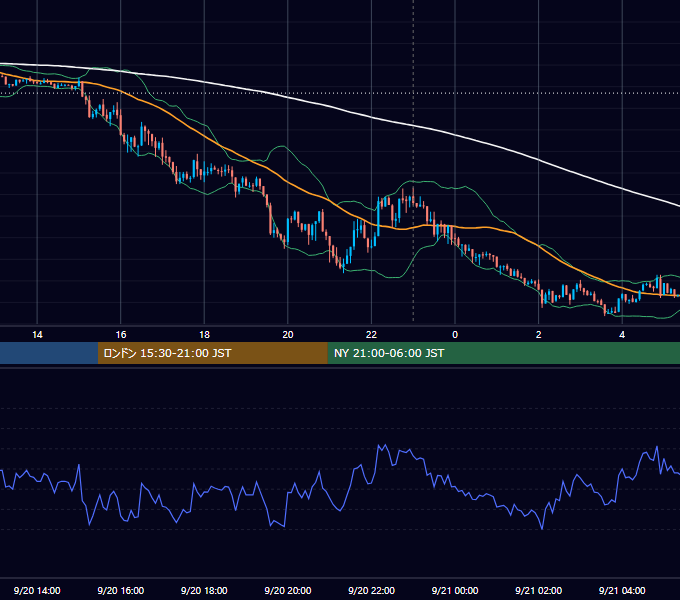This screenshot has width=680, height=600.
Task: Click the 9/20 14:00 date label
Action: [37, 590]
